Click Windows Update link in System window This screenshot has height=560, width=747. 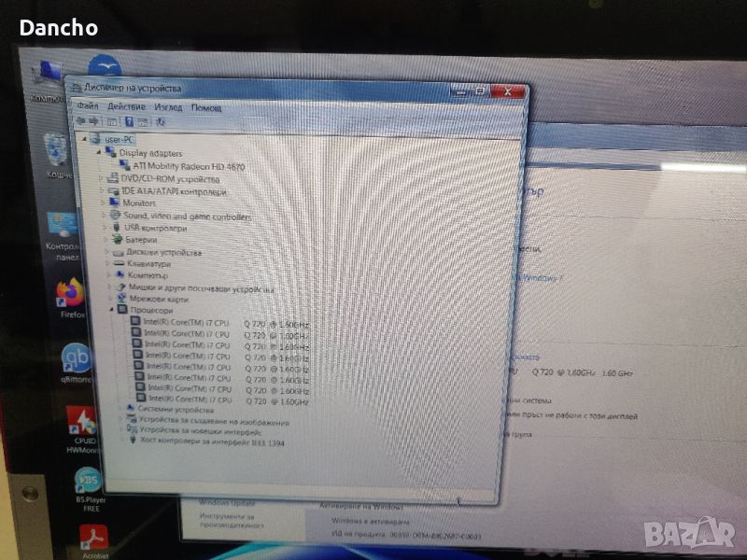pos(227,503)
